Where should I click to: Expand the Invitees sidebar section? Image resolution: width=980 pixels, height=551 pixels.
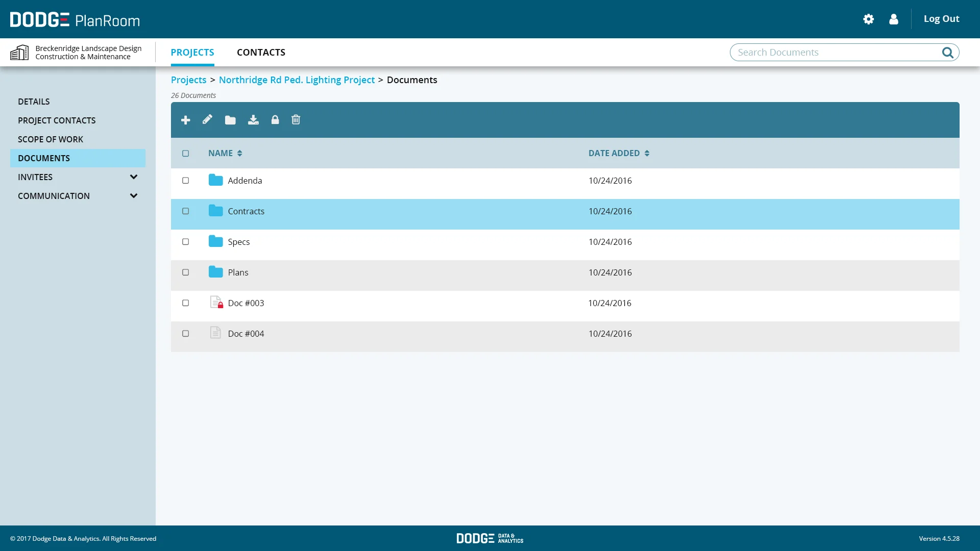[x=134, y=177]
